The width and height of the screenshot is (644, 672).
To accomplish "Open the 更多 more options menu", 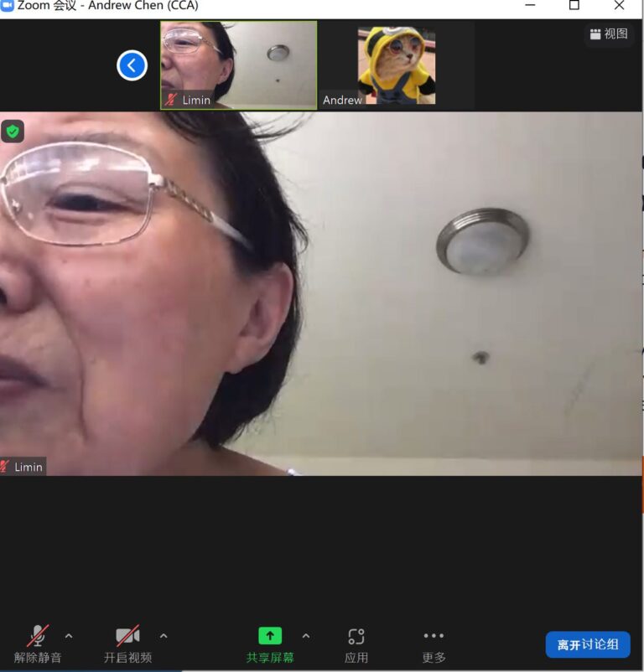I will click(434, 645).
